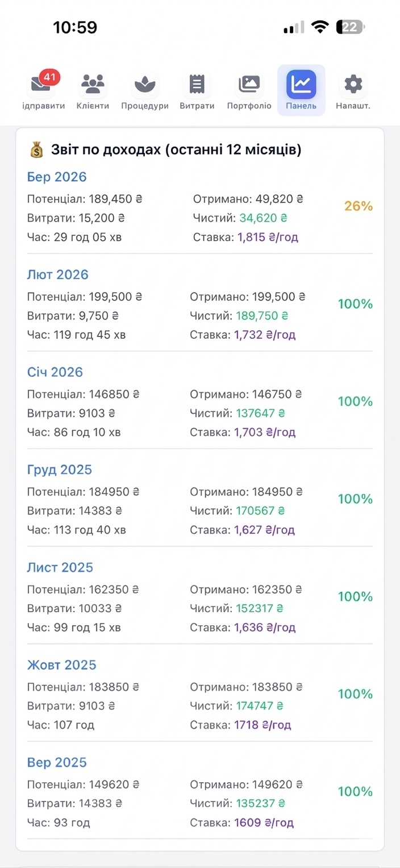Open the Портфоліо gallery icon

coord(248,84)
